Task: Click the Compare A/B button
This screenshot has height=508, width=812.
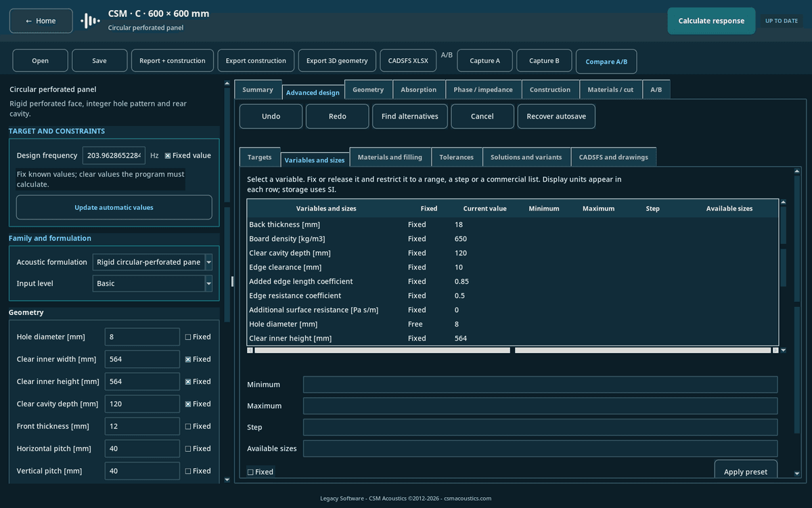Action: click(x=606, y=62)
